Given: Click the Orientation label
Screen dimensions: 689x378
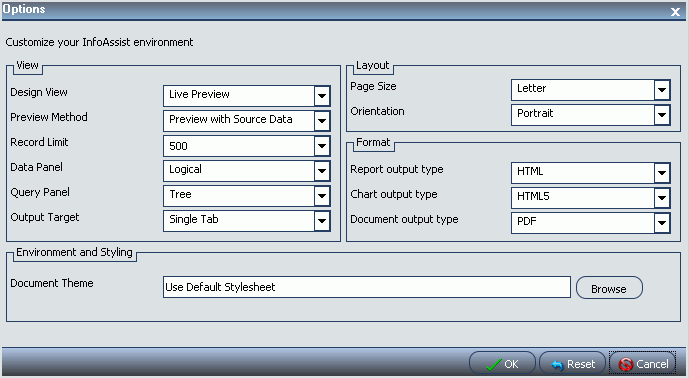Looking at the screenshot, I should [377, 111].
